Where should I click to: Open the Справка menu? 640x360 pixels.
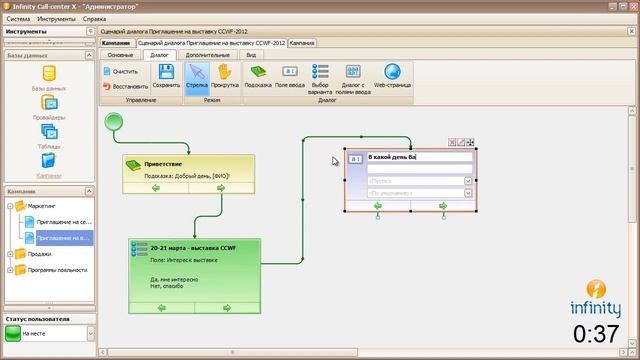94,19
